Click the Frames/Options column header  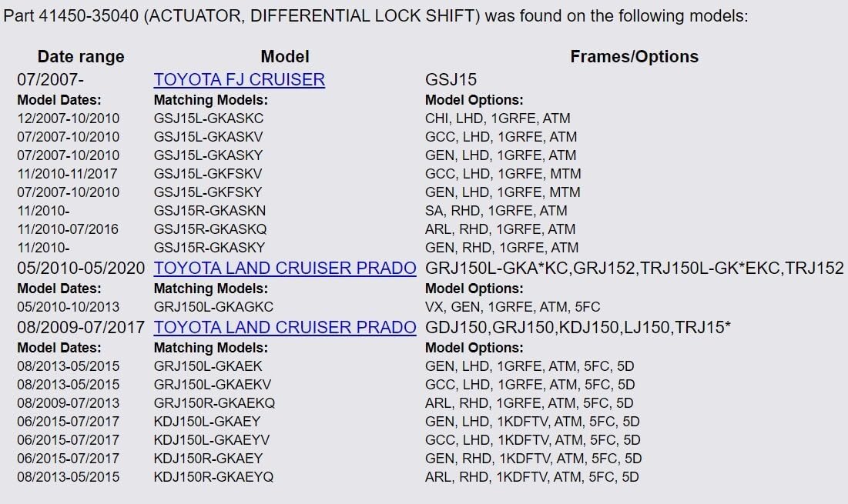[x=635, y=57]
